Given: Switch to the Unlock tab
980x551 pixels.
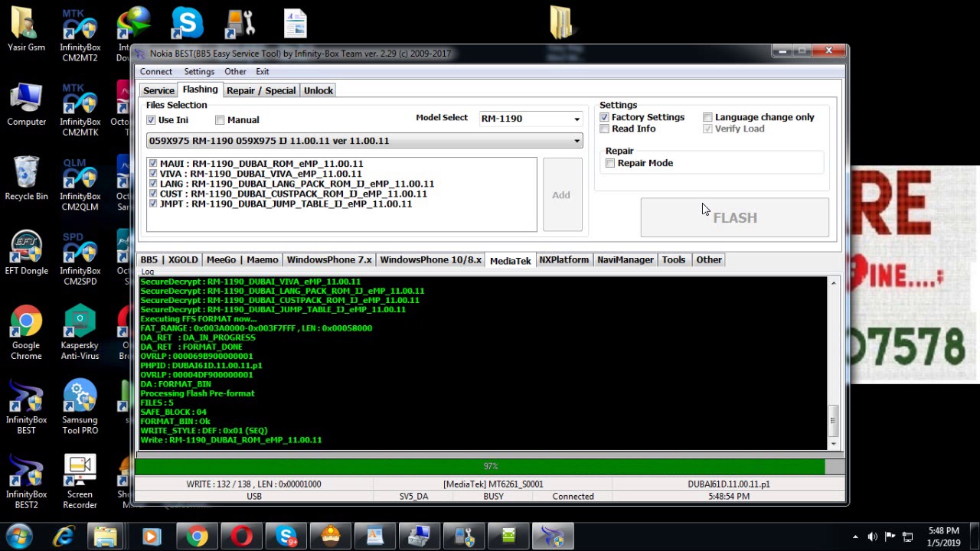Looking at the screenshot, I should point(318,90).
